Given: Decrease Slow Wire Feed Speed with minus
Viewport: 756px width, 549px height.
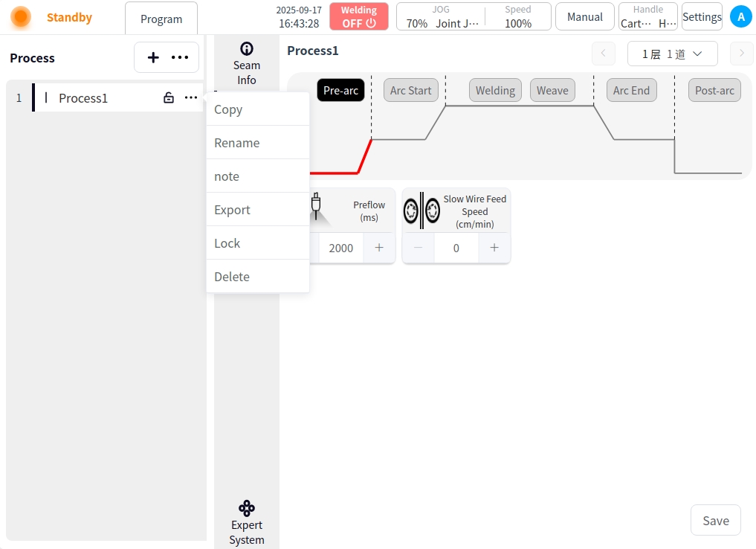Looking at the screenshot, I should 419,248.
